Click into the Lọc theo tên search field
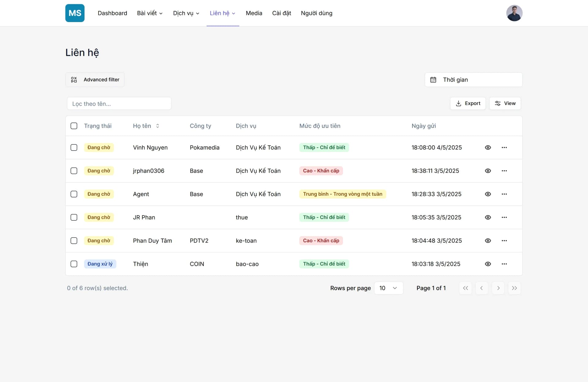The width and height of the screenshot is (588, 382). pyautogui.click(x=119, y=104)
